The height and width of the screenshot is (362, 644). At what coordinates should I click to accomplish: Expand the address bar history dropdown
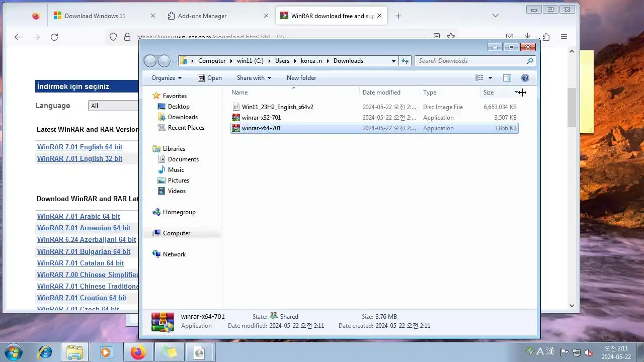tap(393, 61)
